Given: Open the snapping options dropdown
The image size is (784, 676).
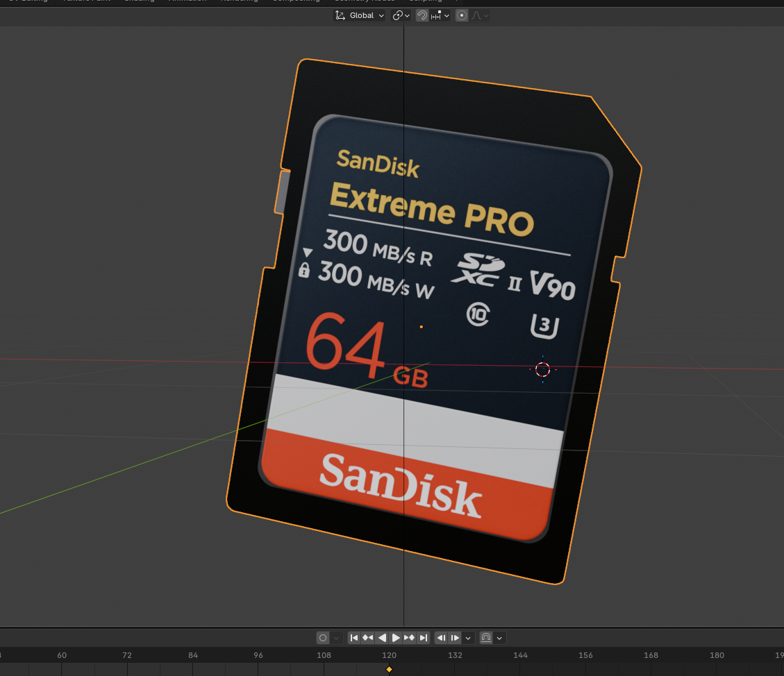Looking at the screenshot, I should pos(440,15).
